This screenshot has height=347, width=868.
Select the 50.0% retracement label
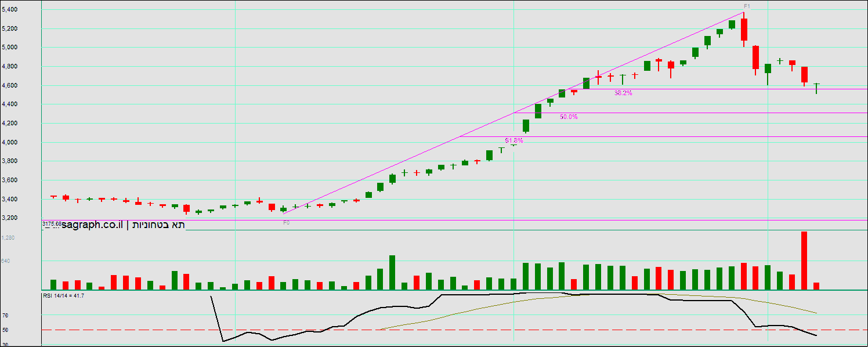point(569,117)
